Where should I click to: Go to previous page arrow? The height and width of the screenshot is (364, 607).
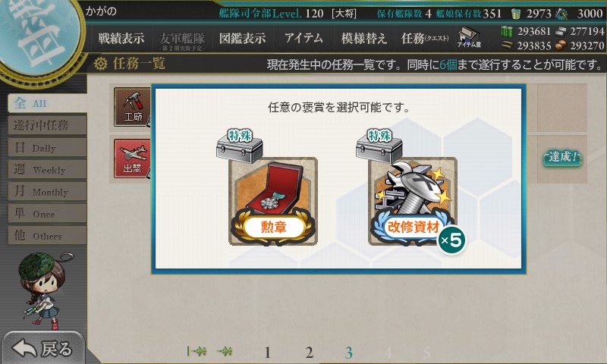pyautogui.click(x=225, y=351)
